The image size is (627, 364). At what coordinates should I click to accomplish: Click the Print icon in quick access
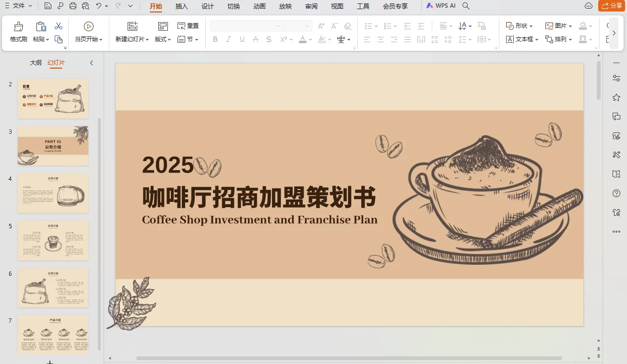point(73,6)
